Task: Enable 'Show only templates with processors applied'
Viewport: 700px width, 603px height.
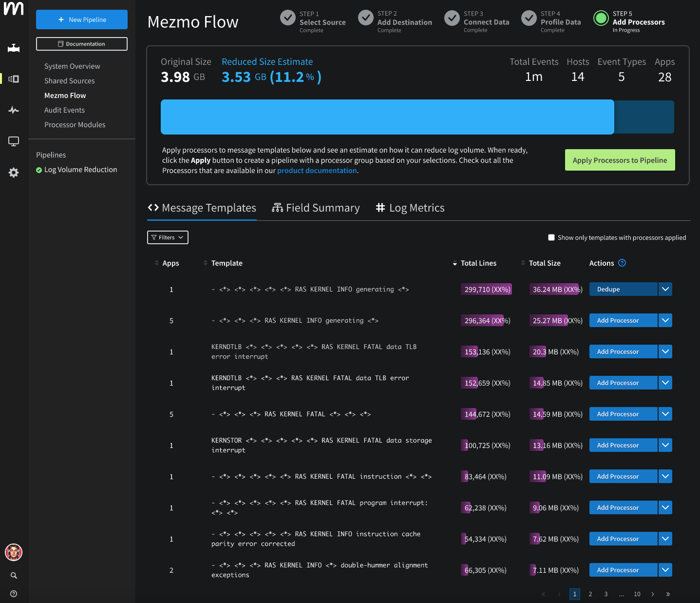Action: click(551, 237)
